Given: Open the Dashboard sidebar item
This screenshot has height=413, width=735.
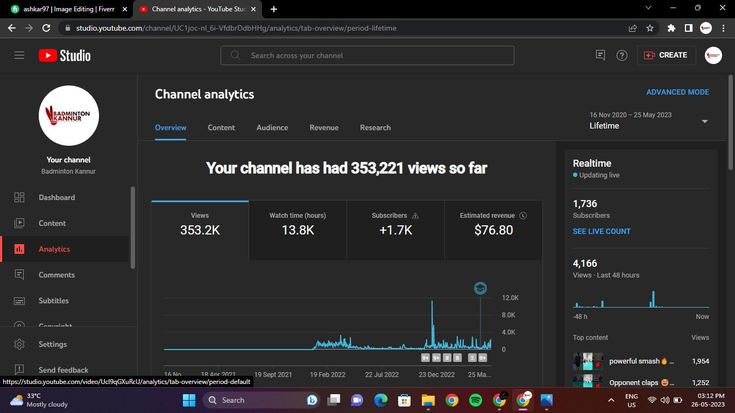Looking at the screenshot, I should [66, 197].
